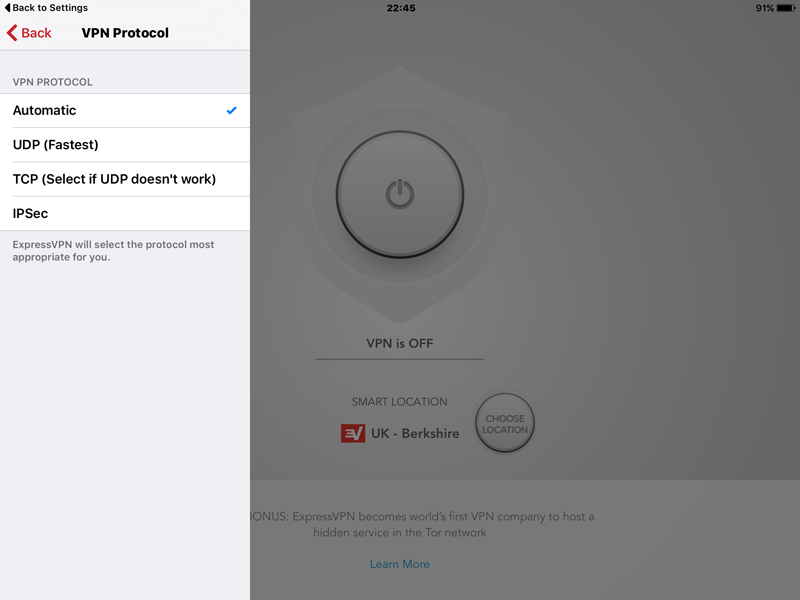The width and height of the screenshot is (800, 600).
Task: Tap the red Back chevron icon
Action: (12, 33)
